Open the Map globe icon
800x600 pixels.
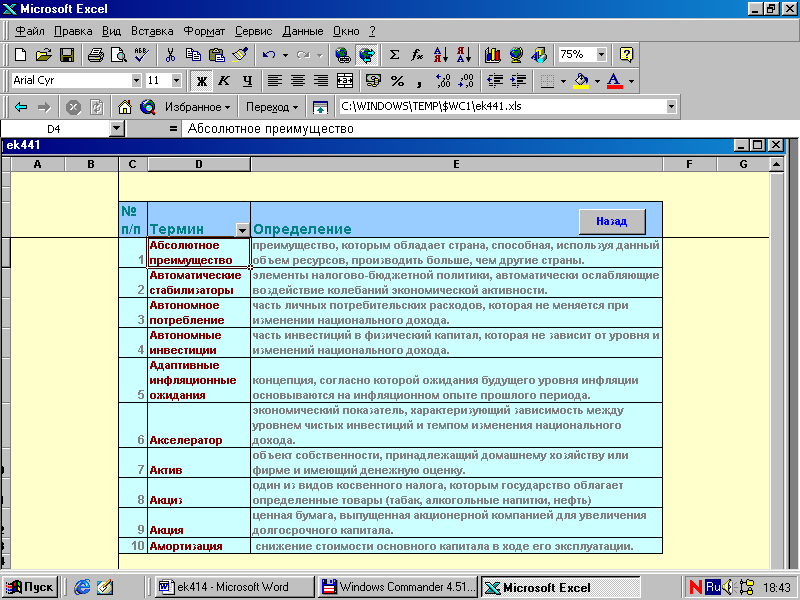(516, 55)
